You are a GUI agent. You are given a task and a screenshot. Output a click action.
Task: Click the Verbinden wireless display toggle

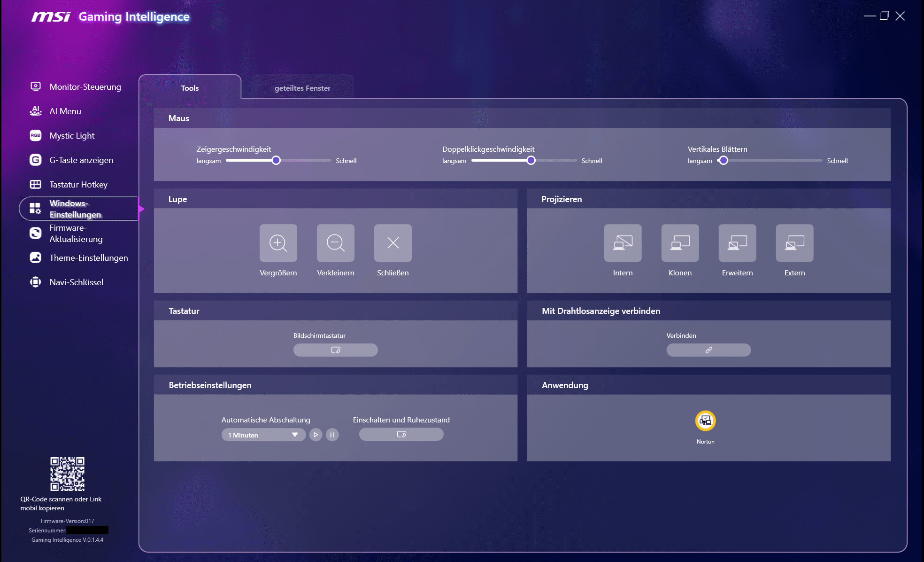(708, 350)
